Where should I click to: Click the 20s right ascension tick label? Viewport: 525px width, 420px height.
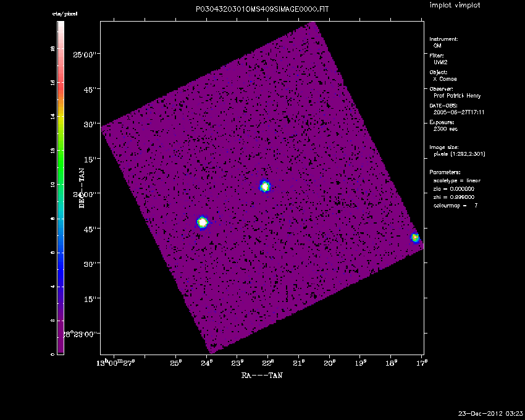329,363
